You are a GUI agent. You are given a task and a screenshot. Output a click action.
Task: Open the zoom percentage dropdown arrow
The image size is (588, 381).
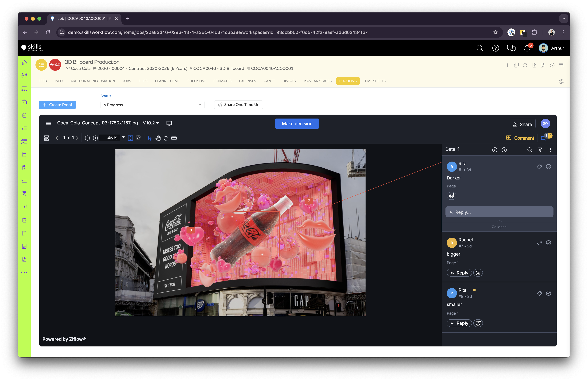tap(123, 137)
